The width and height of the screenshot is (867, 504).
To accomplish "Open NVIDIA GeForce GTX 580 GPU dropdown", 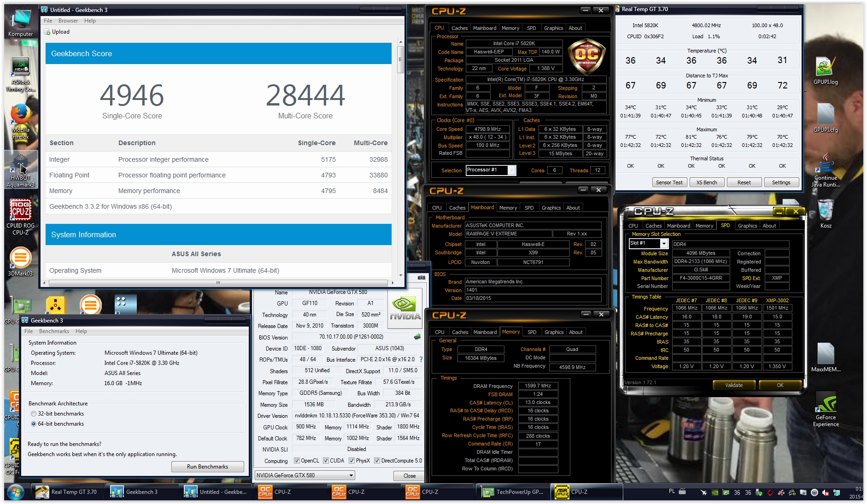I will (305, 475).
